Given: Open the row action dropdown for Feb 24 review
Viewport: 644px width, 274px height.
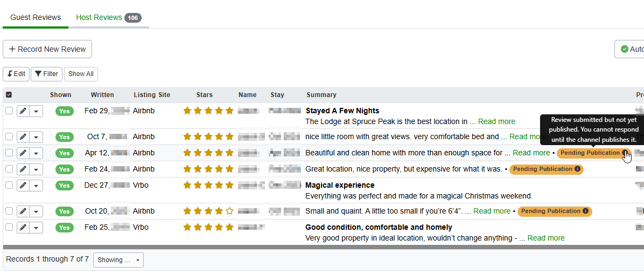Looking at the screenshot, I should (x=36, y=169).
